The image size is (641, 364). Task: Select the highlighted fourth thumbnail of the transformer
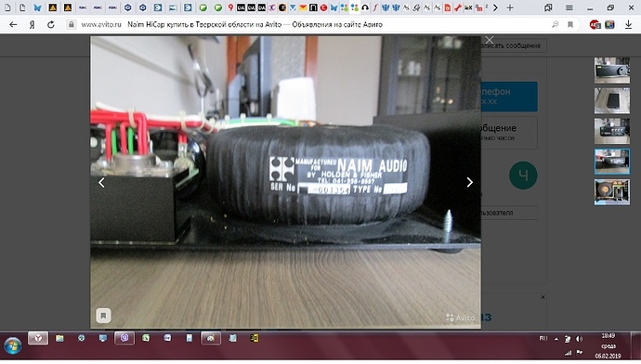coord(612,162)
